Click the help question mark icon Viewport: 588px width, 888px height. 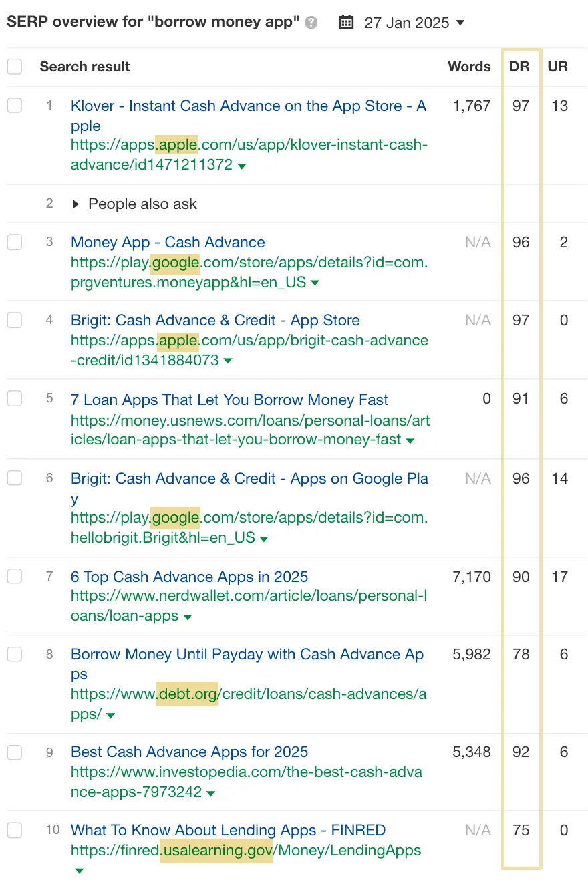coord(311,23)
